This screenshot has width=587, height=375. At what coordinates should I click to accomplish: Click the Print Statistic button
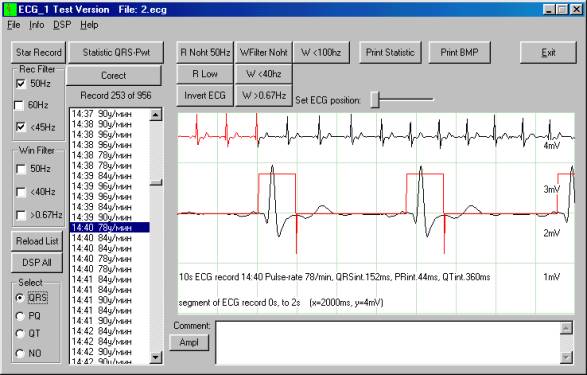[390, 52]
